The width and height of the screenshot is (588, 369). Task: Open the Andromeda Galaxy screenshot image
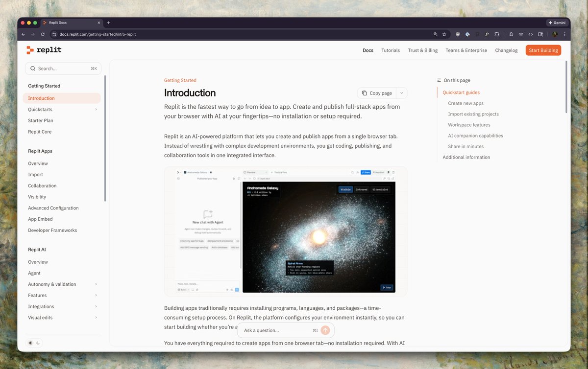286,231
